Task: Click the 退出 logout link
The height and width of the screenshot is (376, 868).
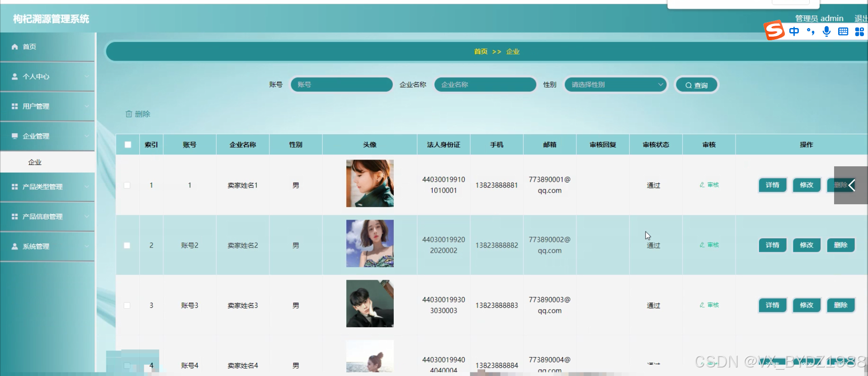Action: (861, 19)
